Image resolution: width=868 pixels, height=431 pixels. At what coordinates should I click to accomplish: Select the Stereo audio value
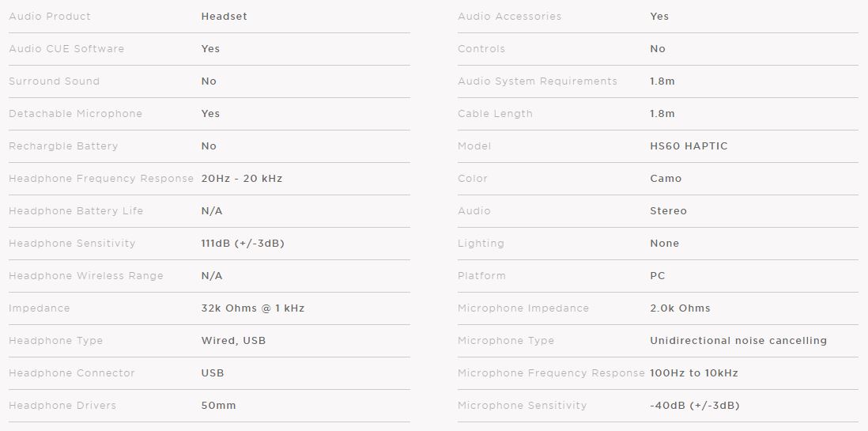click(669, 211)
